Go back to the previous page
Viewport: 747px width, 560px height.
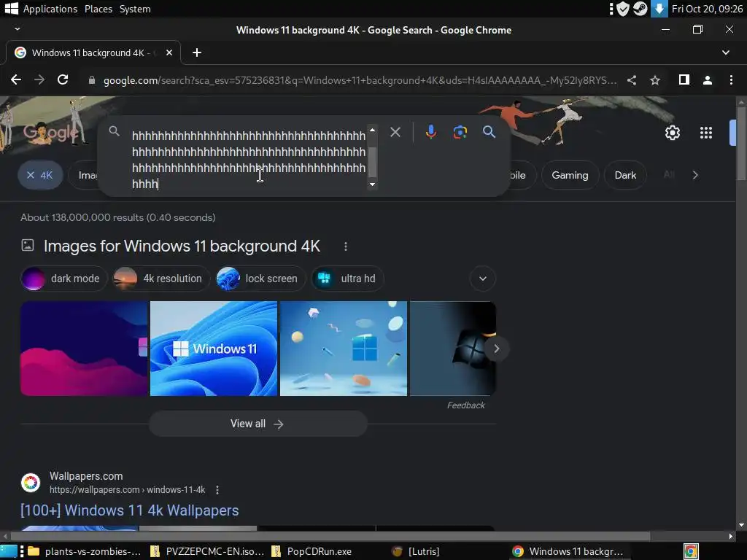(x=16, y=80)
